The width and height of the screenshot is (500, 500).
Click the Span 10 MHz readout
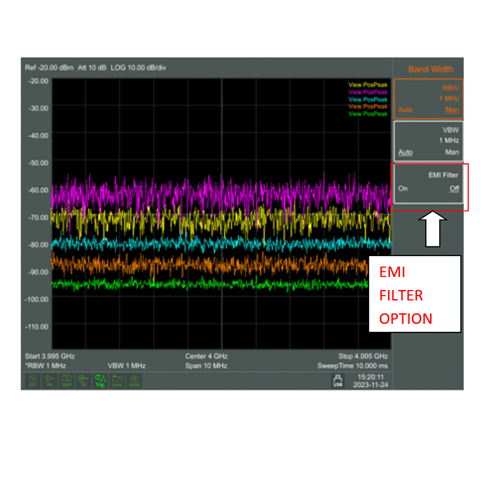[206, 366]
